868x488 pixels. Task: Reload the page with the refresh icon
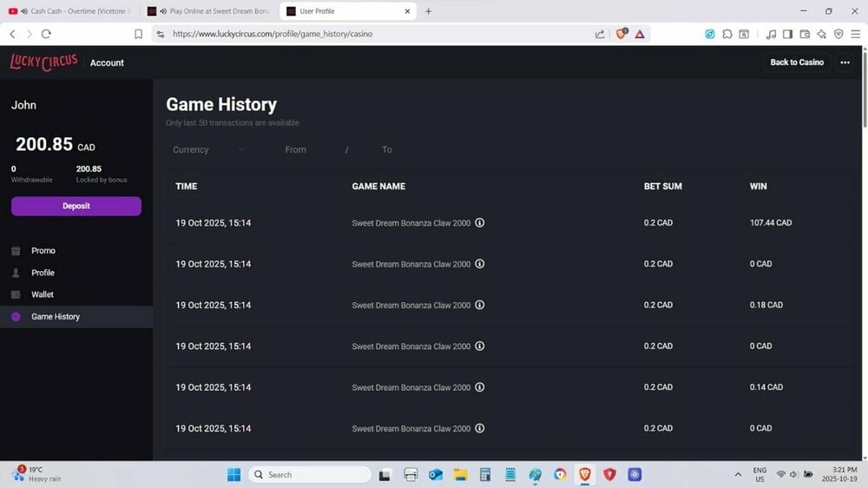point(47,34)
